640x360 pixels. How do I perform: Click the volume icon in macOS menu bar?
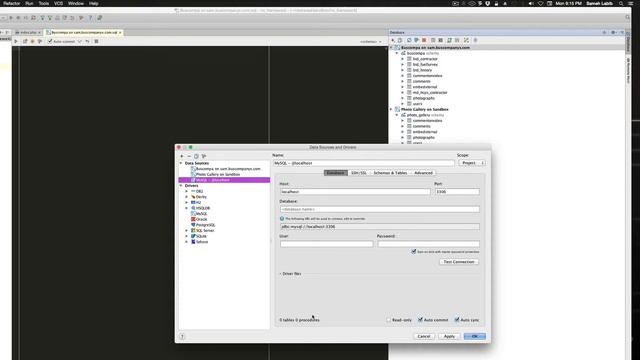click(531, 3)
